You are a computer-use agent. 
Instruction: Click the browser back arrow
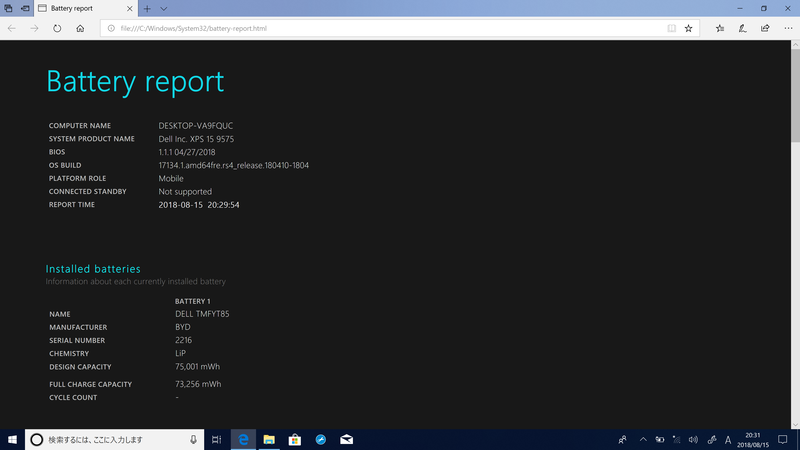[x=12, y=29]
